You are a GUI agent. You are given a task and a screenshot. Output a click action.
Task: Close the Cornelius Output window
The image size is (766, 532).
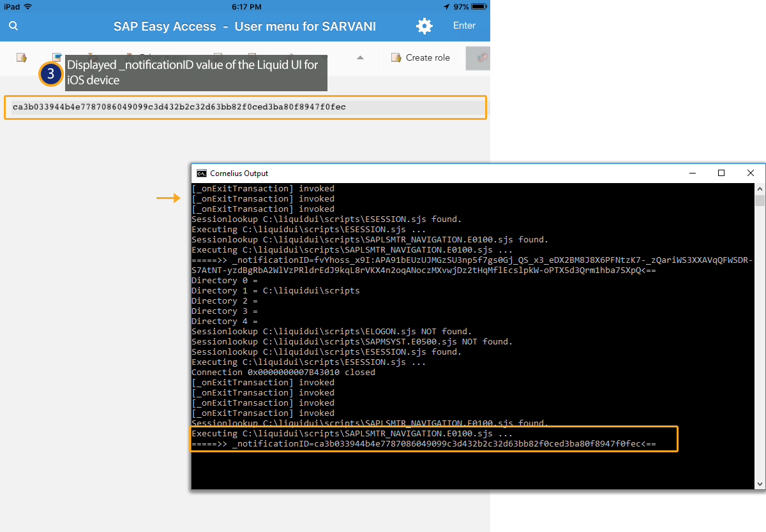pos(751,174)
